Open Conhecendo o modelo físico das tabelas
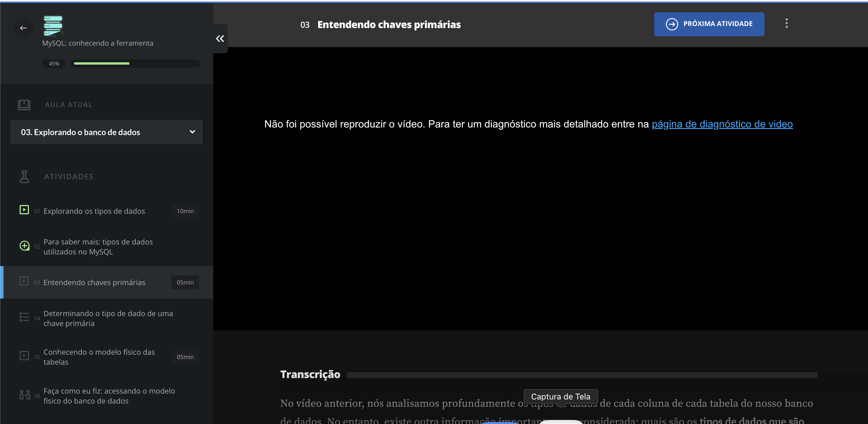This screenshot has width=868, height=424. (x=107, y=357)
